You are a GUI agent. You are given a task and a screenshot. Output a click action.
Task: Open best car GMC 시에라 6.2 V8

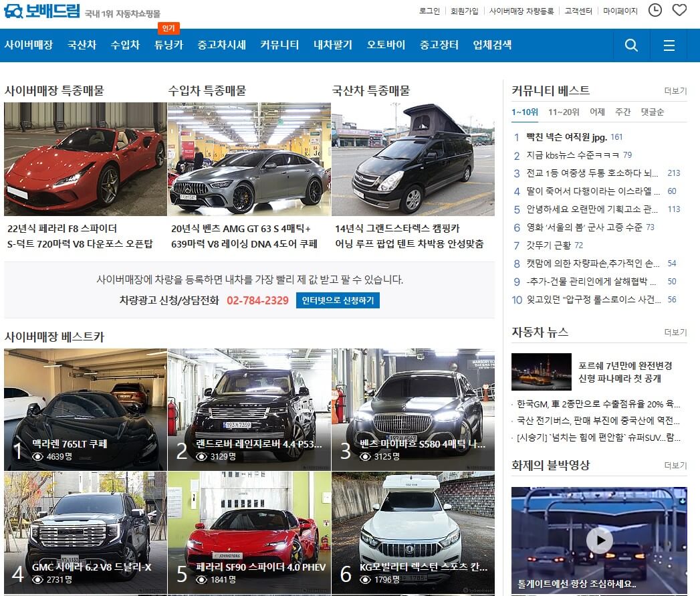(86, 532)
